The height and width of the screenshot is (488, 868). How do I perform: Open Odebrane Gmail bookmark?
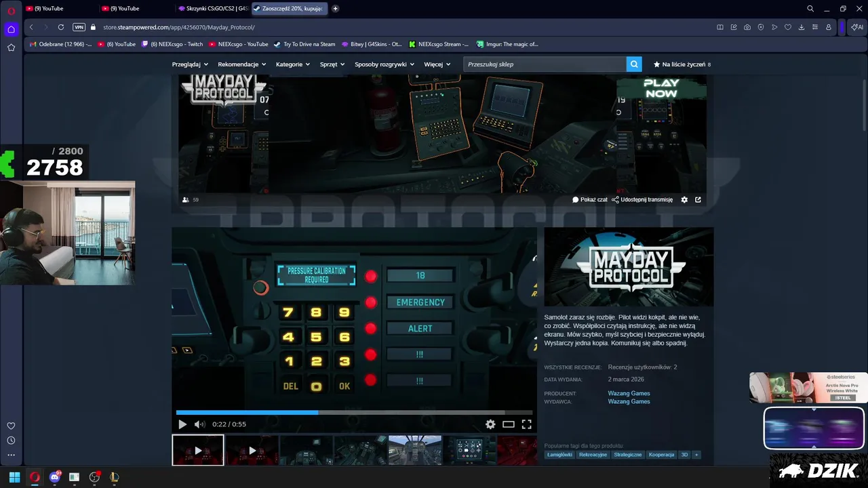60,44
